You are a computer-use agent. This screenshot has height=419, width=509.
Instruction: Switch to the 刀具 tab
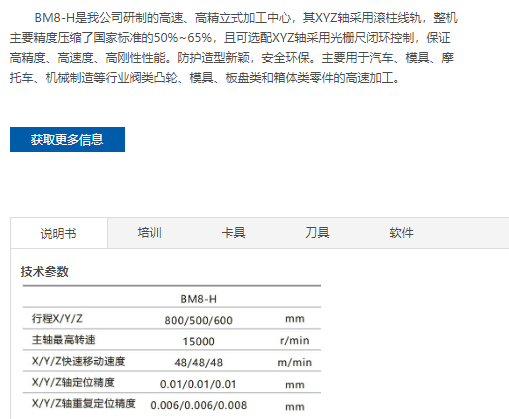point(317,232)
